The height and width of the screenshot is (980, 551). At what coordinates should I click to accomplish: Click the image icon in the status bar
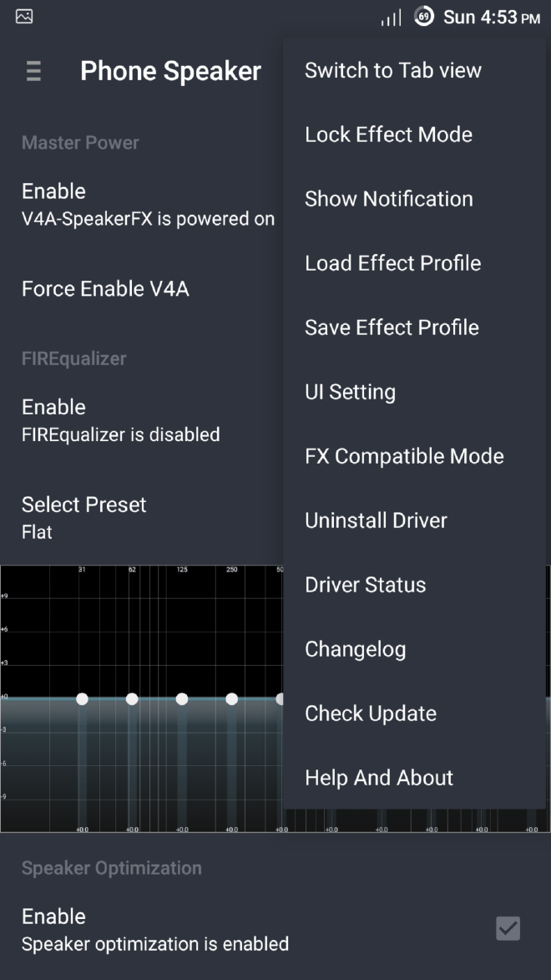tap(23, 15)
